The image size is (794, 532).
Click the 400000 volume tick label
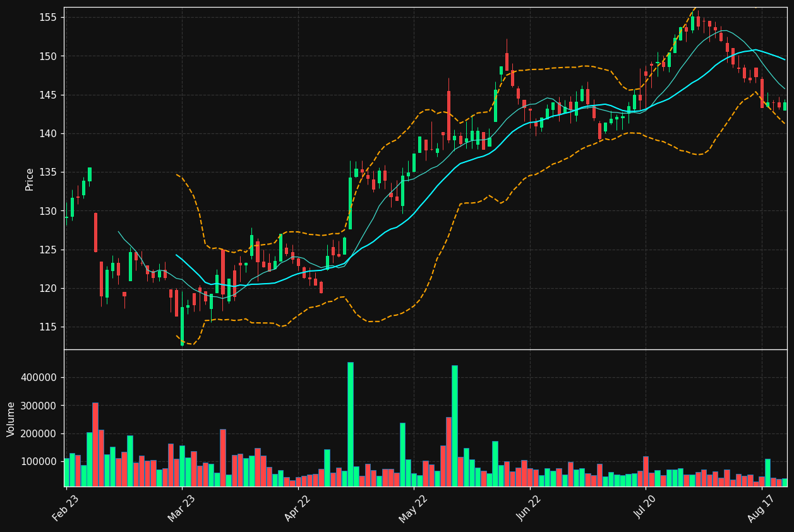click(40, 378)
